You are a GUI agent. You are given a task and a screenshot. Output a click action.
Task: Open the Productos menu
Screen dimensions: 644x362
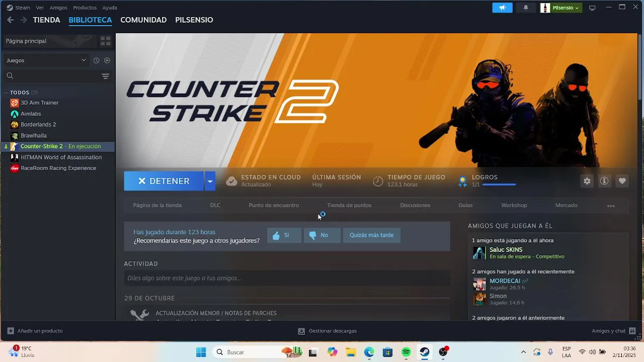pyautogui.click(x=85, y=8)
